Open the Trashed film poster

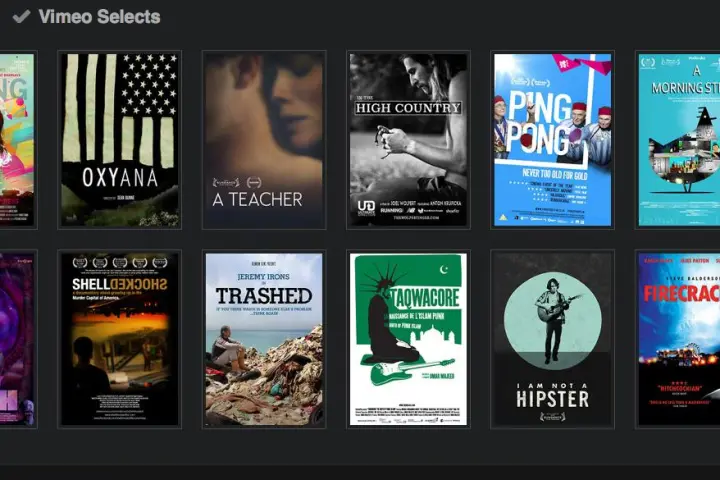(264, 339)
